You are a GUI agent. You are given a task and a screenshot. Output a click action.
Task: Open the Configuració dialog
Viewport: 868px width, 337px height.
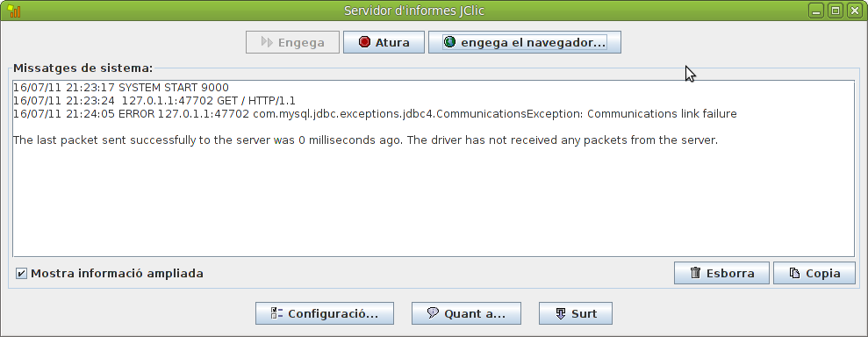[325, 313]
